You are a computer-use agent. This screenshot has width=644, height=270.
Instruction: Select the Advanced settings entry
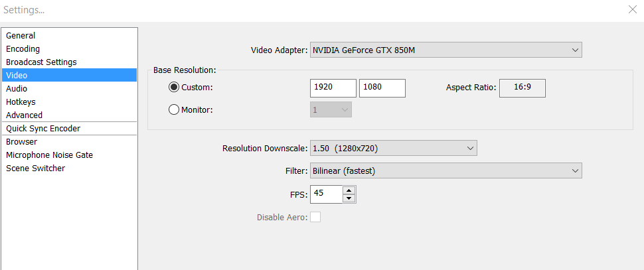pos(24,115)
